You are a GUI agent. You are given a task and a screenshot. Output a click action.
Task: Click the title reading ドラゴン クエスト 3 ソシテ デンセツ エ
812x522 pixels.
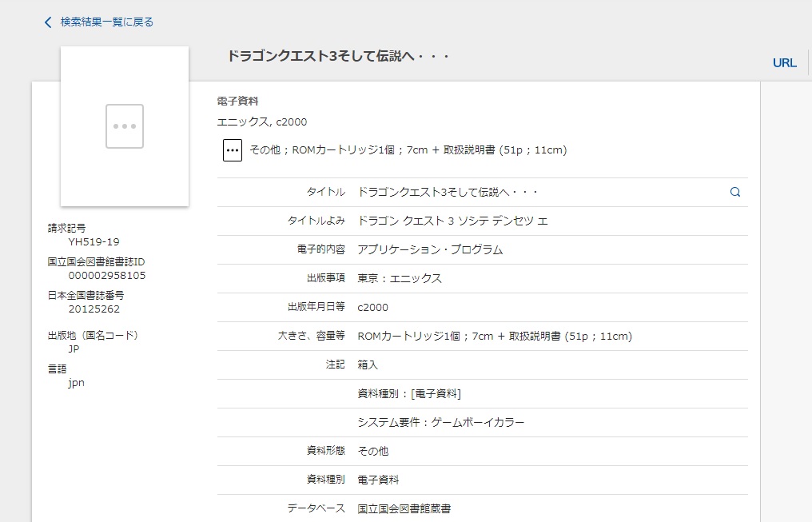(x=452, y=221)
